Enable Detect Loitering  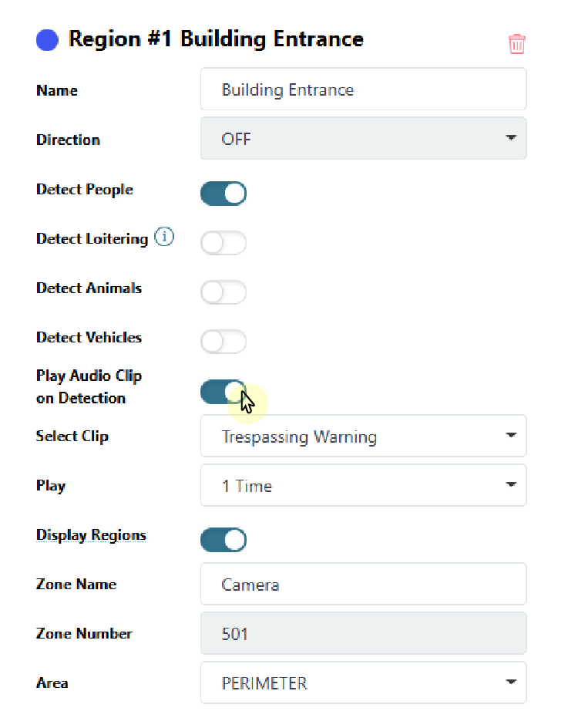(x=224, y=242)
